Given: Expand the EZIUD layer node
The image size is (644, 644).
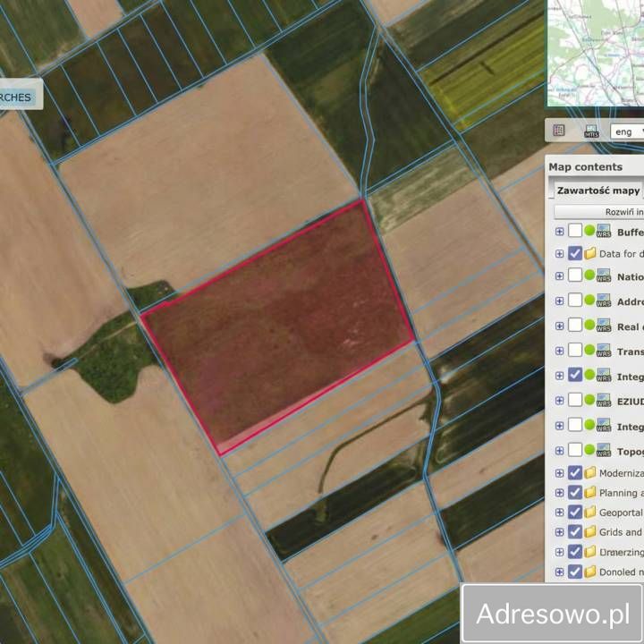Looking at the screenshot, I should click(559, 401).
